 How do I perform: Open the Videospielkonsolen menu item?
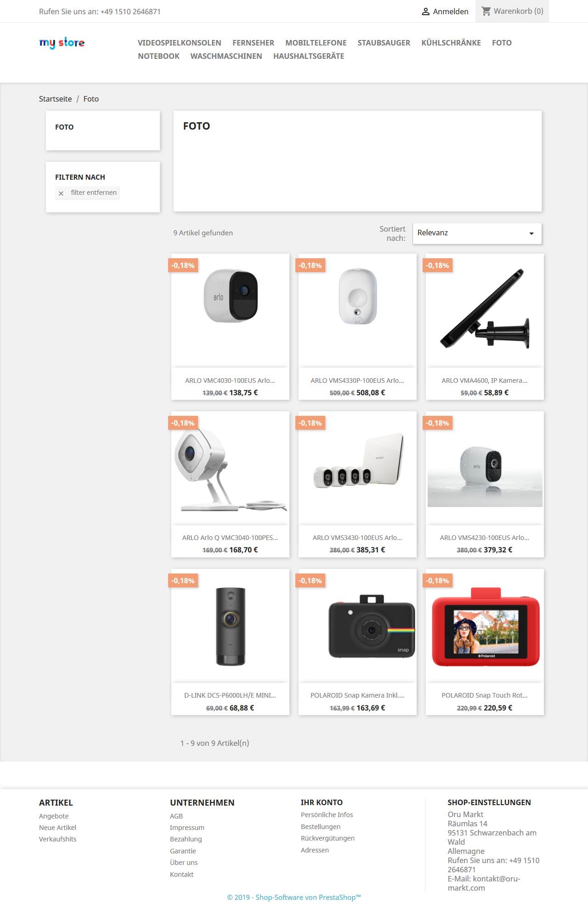point(180,43)
